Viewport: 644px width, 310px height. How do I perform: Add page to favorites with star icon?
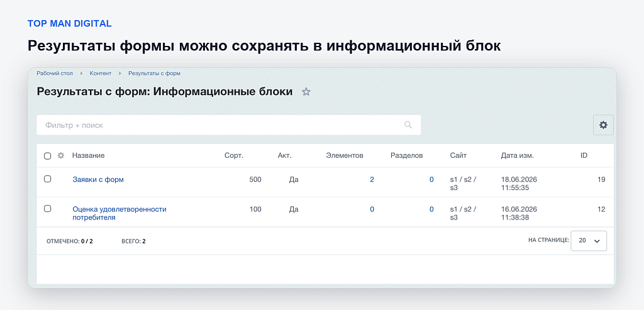pos(306,92)
